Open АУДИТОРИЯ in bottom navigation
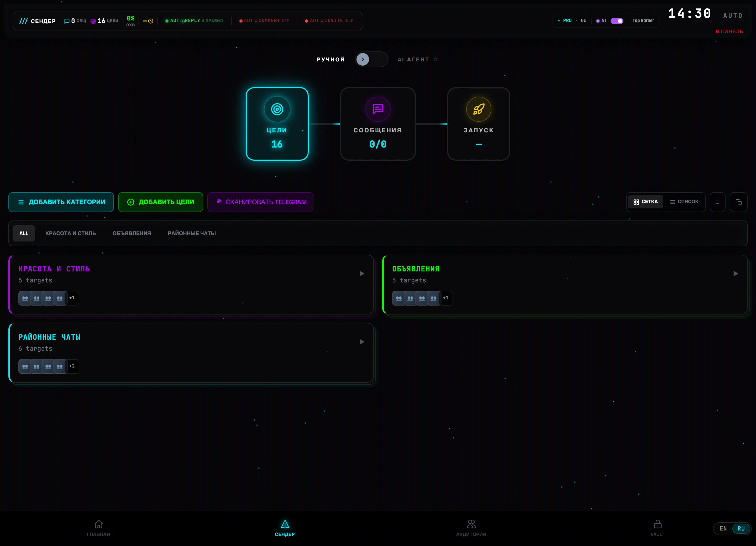 471,528
